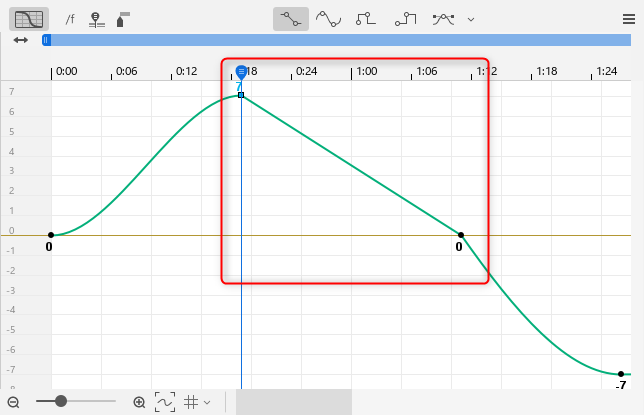
Task: Click the zoom in magnifier
Action: [x=139, y=402]
